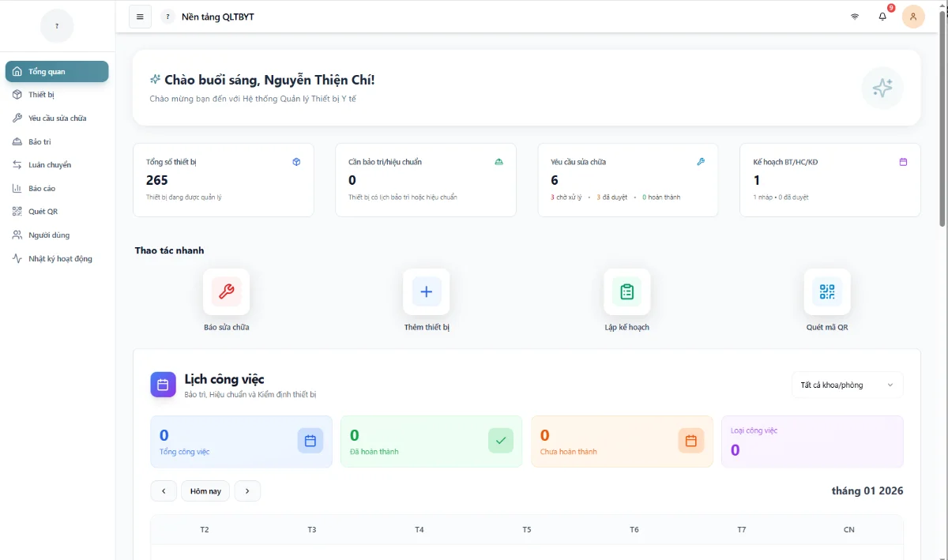Expand the previous month chevron arrow
948x560 pixels.
point(164,490)
